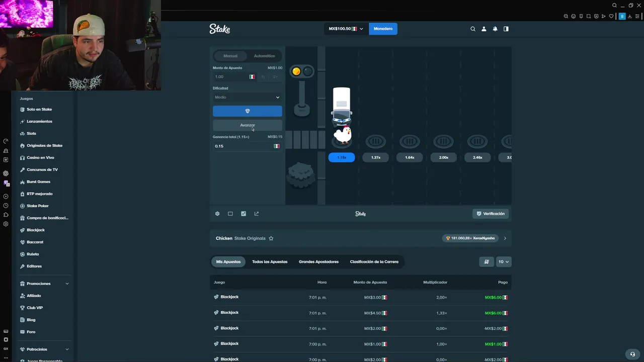Image resolution: width=644 pixels, height=362 pixels.
Task: Click the Verificación fairness button
Action: click(x=491, y=214)
